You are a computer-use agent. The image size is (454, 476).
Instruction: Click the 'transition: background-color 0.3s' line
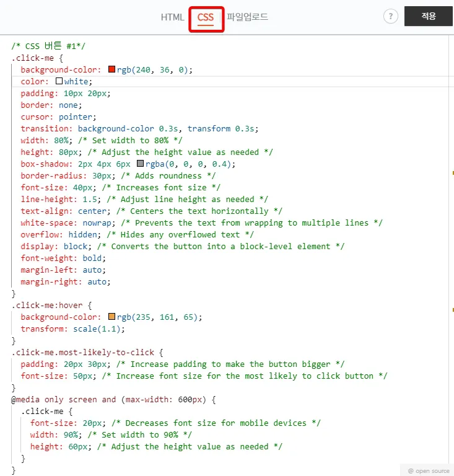(x=139, y=129)
